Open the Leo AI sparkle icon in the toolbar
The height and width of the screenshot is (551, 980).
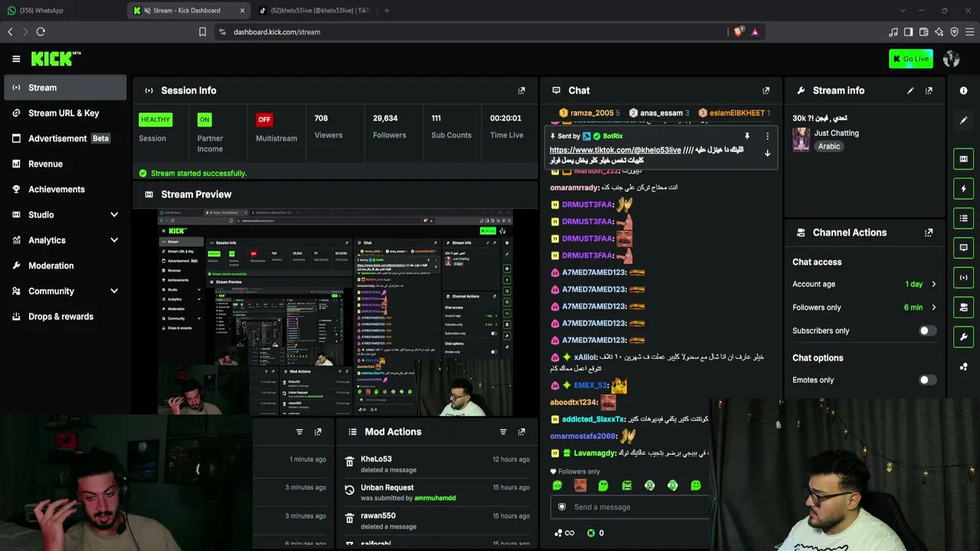point(939,32)
